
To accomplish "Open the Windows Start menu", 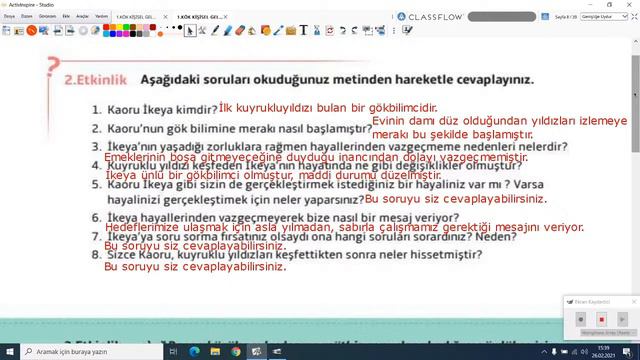I will pyautogui.click(x=10, y=351).
